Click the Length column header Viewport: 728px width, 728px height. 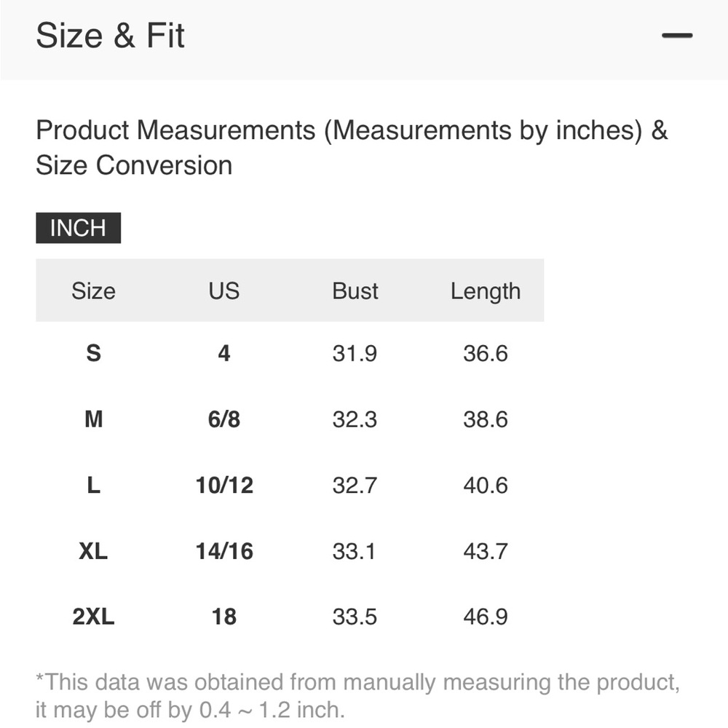tap(486, 292)
